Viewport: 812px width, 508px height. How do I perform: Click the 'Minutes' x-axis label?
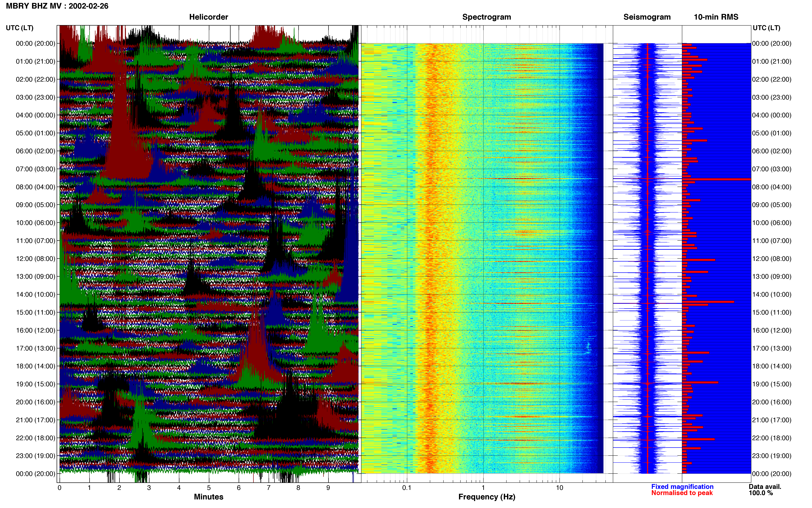(209, 497)
